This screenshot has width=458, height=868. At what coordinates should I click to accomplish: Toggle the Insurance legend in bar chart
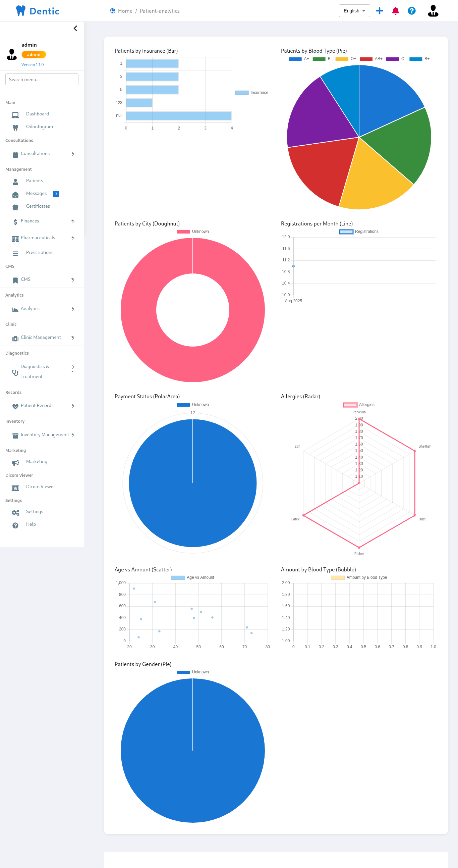click(251, 93)
